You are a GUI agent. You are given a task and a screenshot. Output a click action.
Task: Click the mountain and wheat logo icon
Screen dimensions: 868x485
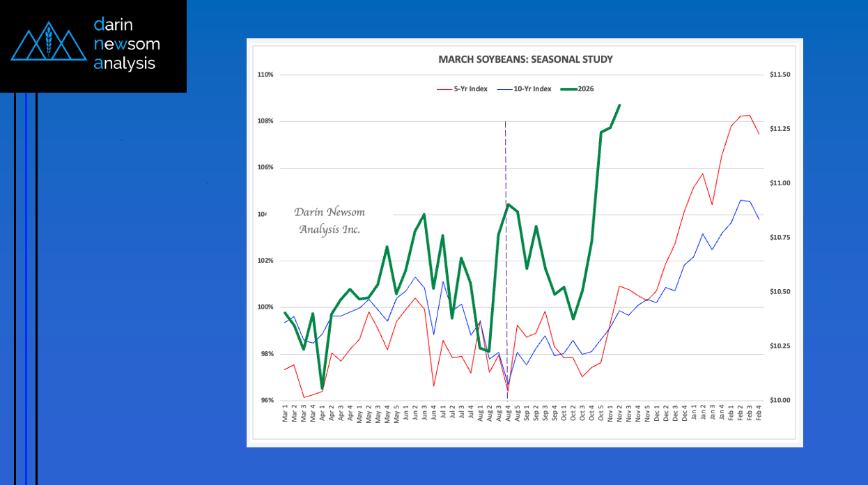[x=48, y=43]
